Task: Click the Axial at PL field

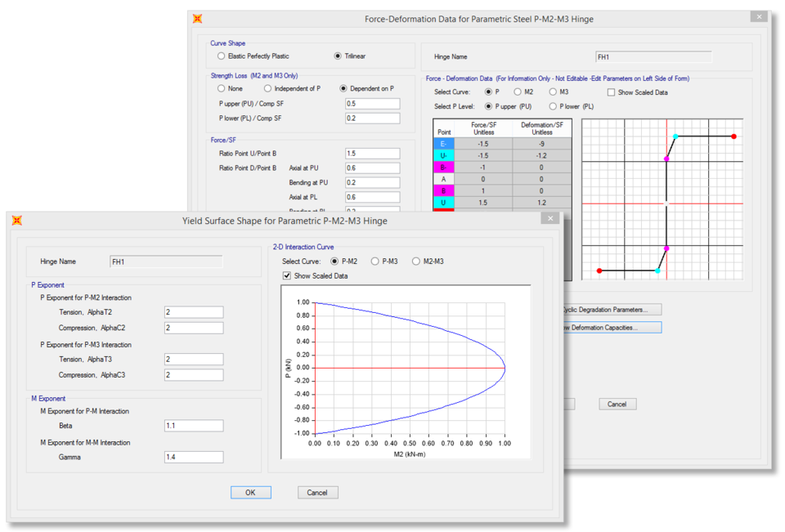Action: (373, 197)
